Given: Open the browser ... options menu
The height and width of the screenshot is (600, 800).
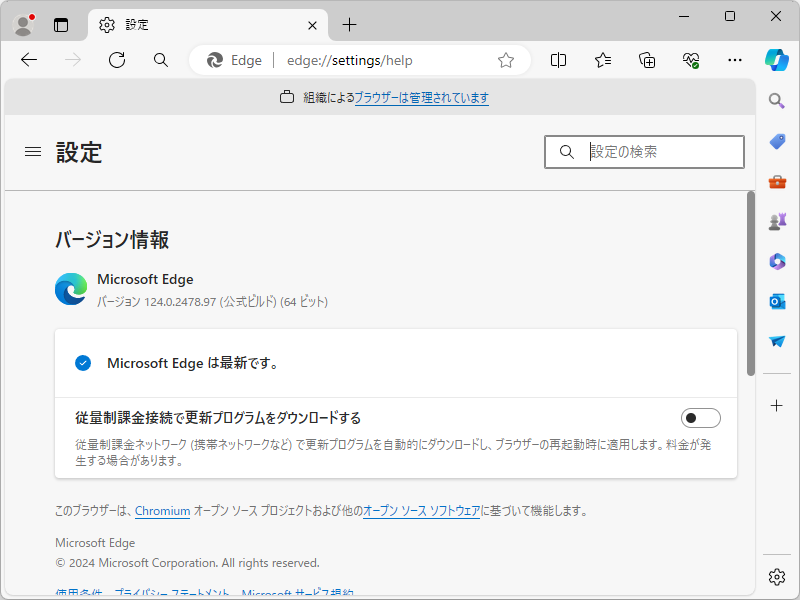Looking at the screenshot, I should [x=734, y=60].
